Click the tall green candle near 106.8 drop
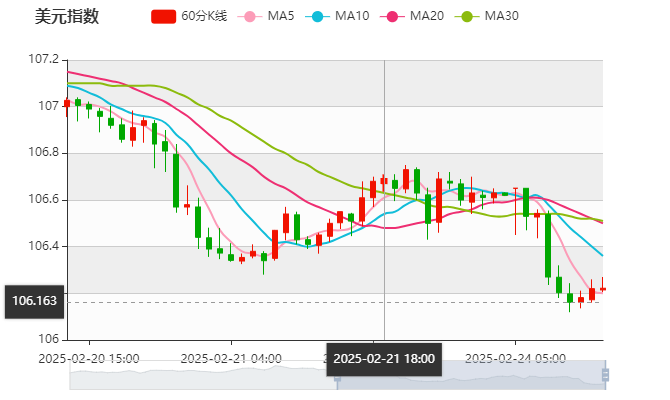Viewport: 670px width, 400px height. [176, 180]
